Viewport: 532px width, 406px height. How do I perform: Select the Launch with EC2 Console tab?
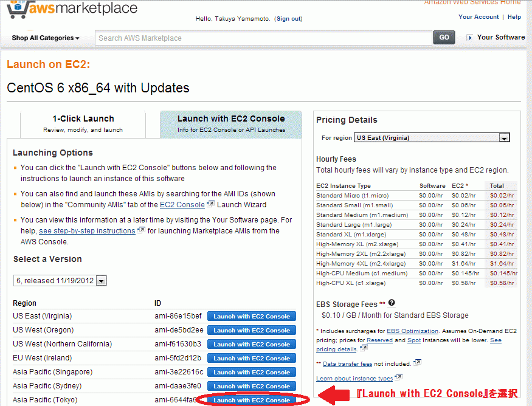click(x=231, y=124)
